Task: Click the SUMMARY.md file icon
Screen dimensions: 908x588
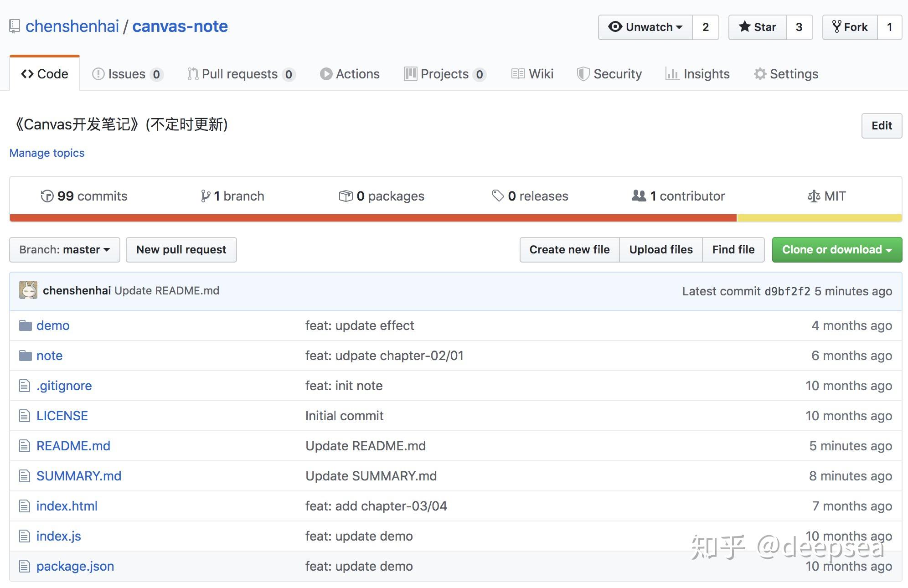Action: (25, 476)
